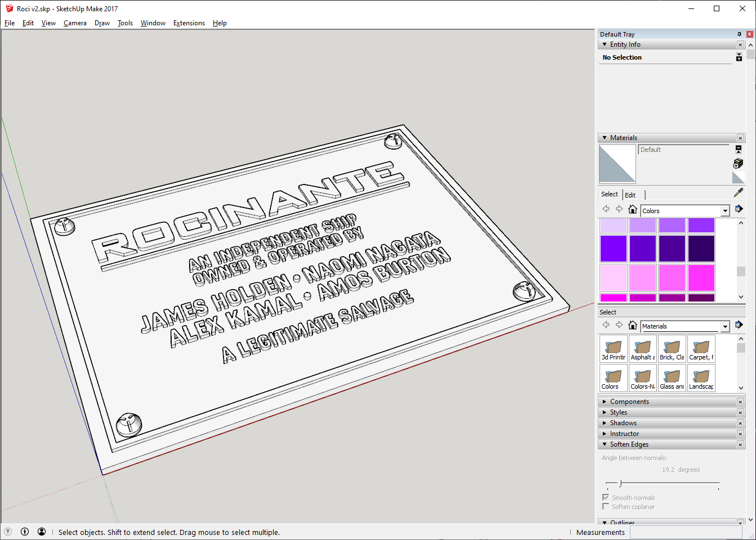
Task: Go forward in the lower Materials browser
Action: click(619, 325)
